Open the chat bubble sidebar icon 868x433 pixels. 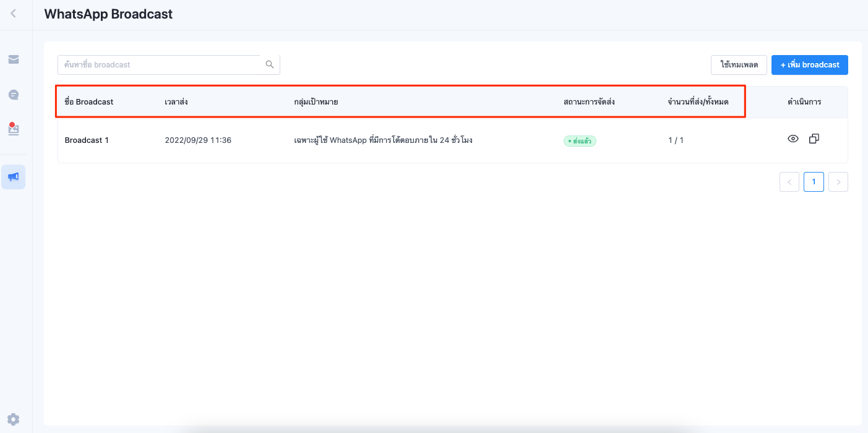(x=13, y=95)
